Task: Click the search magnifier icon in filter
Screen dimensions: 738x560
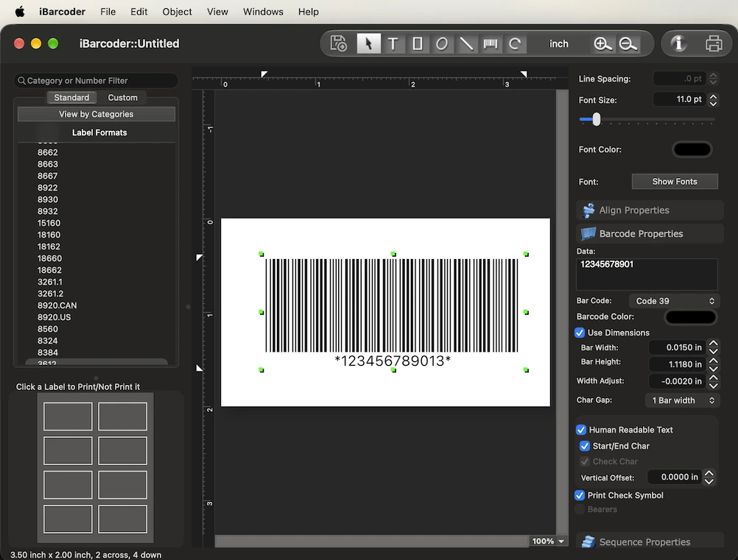Action: tap(21, 81)
